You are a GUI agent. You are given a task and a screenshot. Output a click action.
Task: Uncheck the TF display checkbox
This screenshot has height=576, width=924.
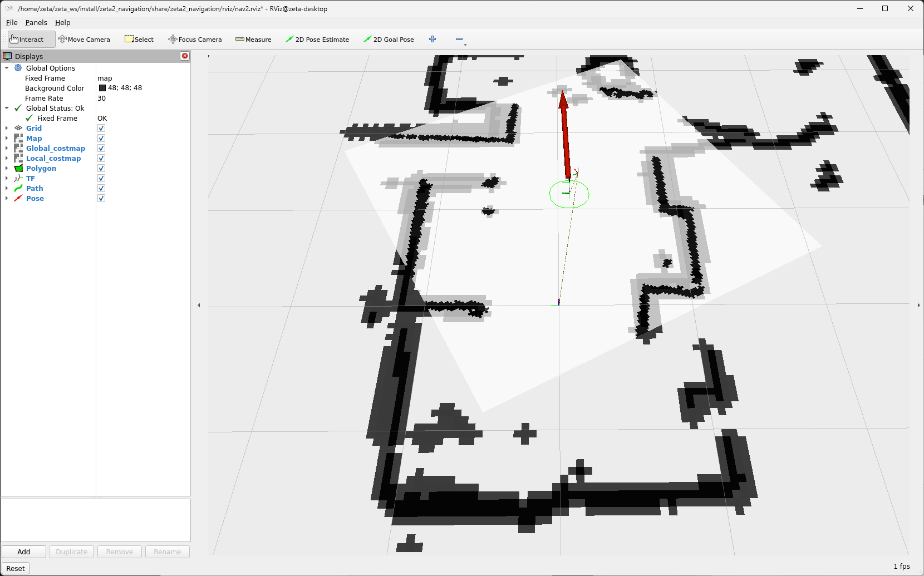coord(101,178)
